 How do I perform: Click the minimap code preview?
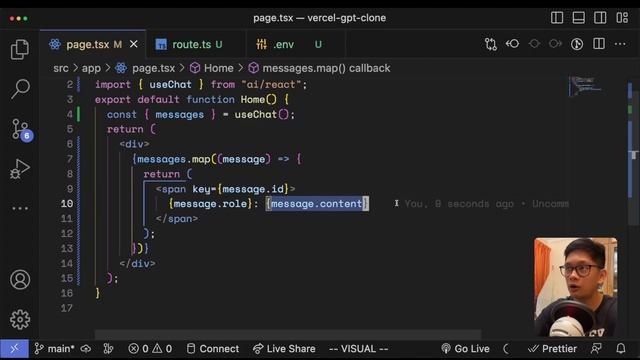pyautogui.click(x=585, y=87)
